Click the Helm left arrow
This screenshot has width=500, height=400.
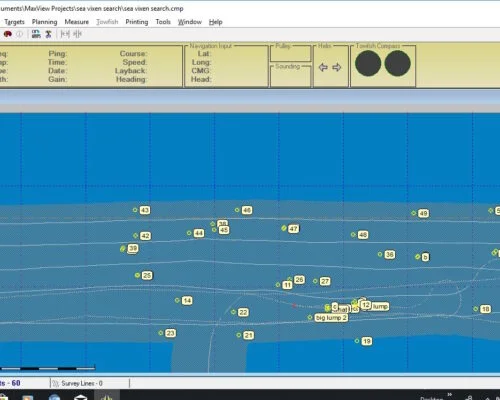pyautogui.click(x=323, y=67)
